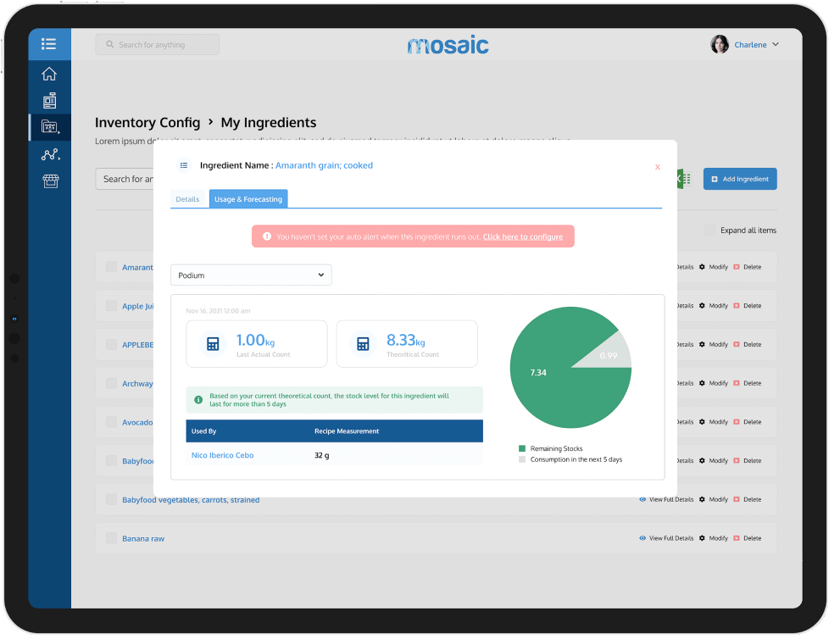The width and height of the screenshot is (840, 639).
Task: Open the storefront icon in the sidebar
Action: coord(48,181)
